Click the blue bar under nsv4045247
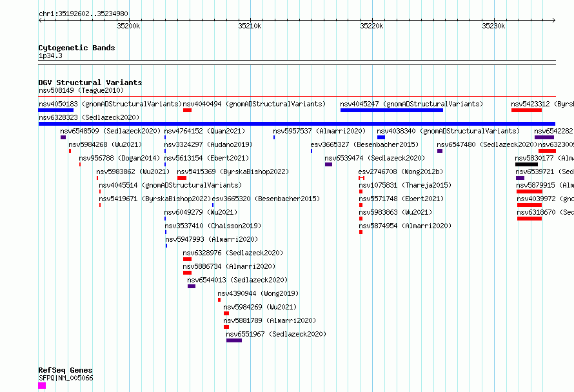Image resolution: width=574 pixels, height=392 pixels. [x=391, y=110]
